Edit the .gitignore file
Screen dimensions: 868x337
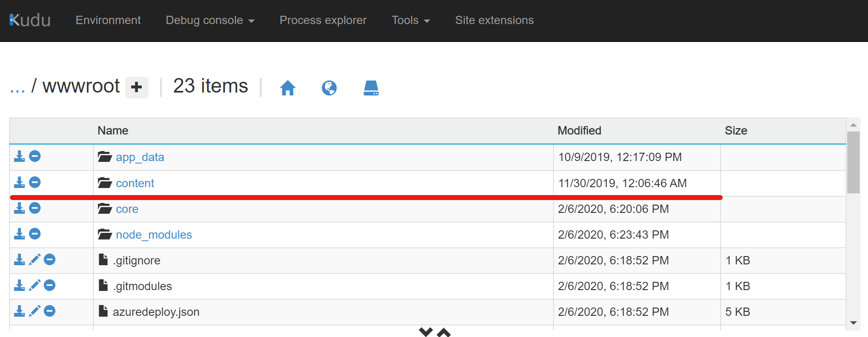click(x=35, y=260)
